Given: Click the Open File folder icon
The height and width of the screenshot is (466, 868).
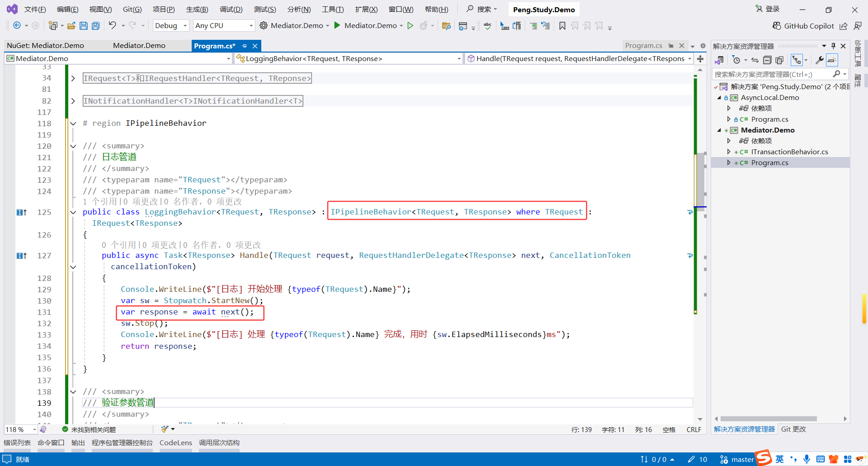Looking at the screenshot, I should pyautogui.click(x=71, y=26).
